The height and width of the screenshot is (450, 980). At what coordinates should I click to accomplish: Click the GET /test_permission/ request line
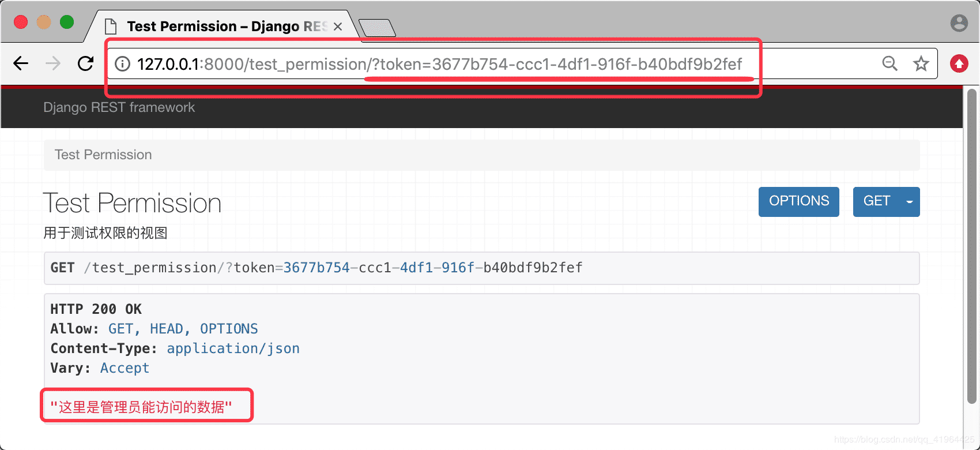click(316, 268)
